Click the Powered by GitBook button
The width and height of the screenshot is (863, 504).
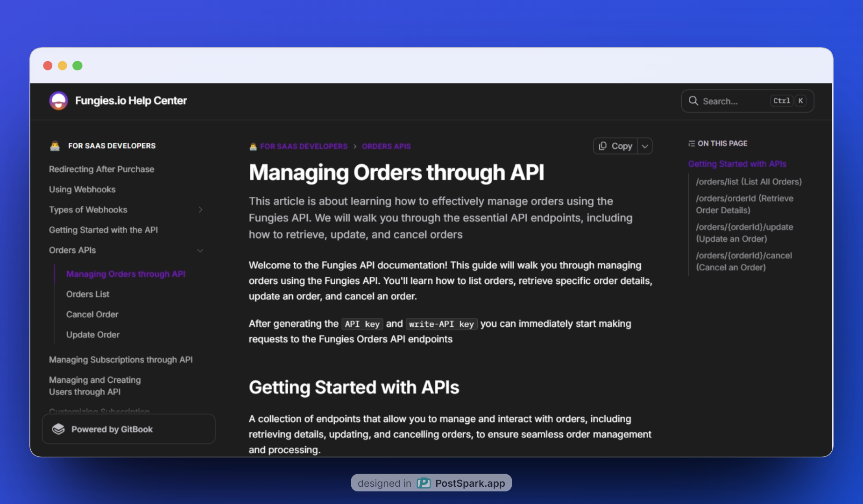[x=128, y=429]
